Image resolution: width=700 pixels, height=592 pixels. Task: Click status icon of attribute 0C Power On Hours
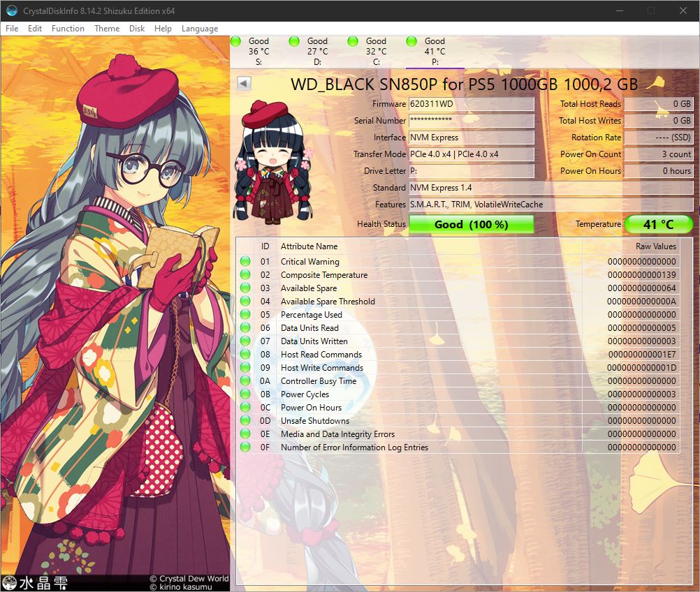(245, 407)
